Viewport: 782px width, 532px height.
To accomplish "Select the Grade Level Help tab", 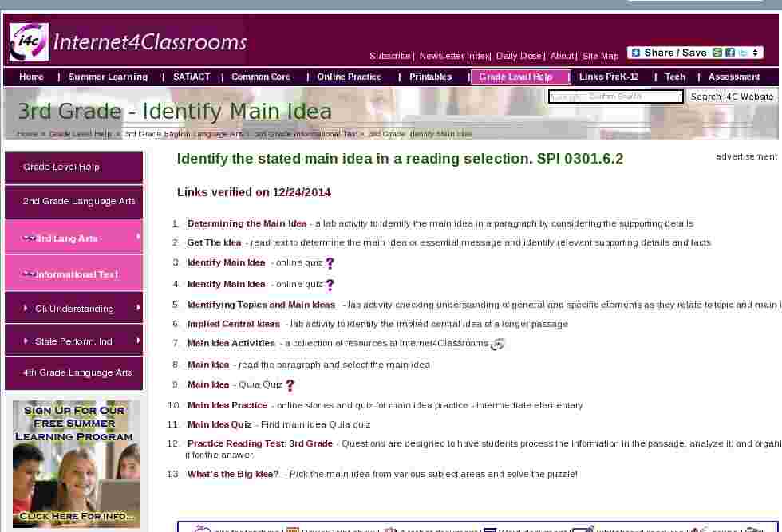I will (x=520, y=77).
